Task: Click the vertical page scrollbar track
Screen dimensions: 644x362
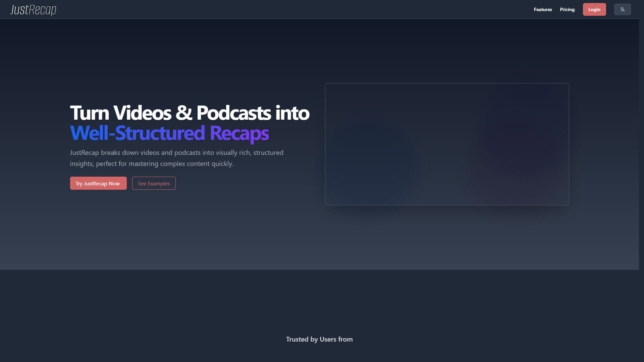Action: (641, 181)
